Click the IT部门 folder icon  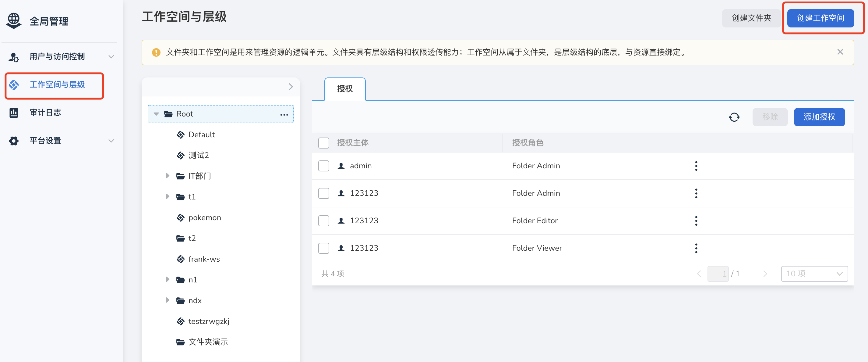181,176
